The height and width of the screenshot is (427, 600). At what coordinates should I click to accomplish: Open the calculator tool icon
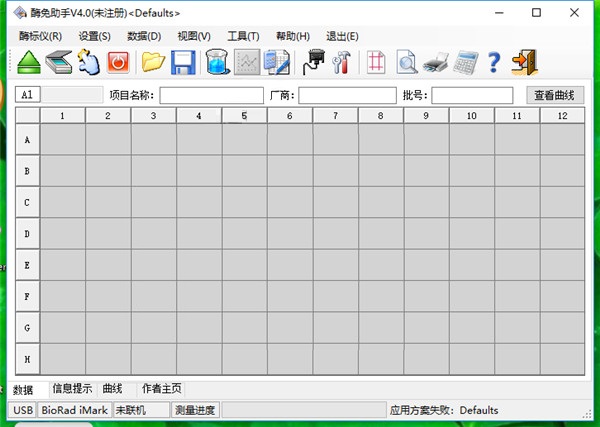point(464,62)
